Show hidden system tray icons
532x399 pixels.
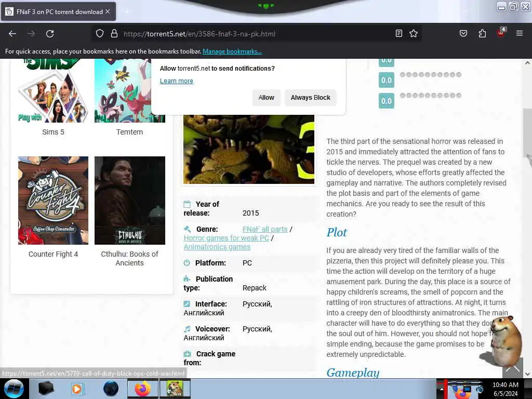[442, 389]
